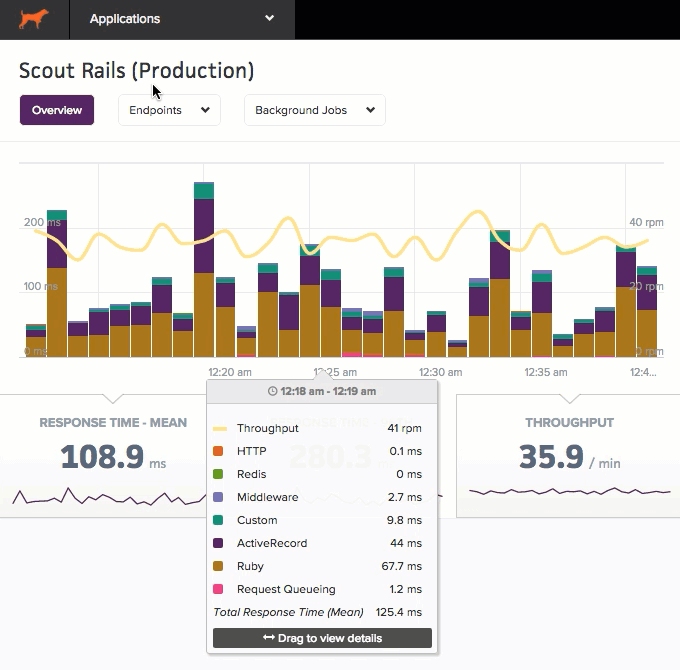Screen dimensions: 680x670
Task: Click the 12:30 am axis label
Action: tap(440, 372)
